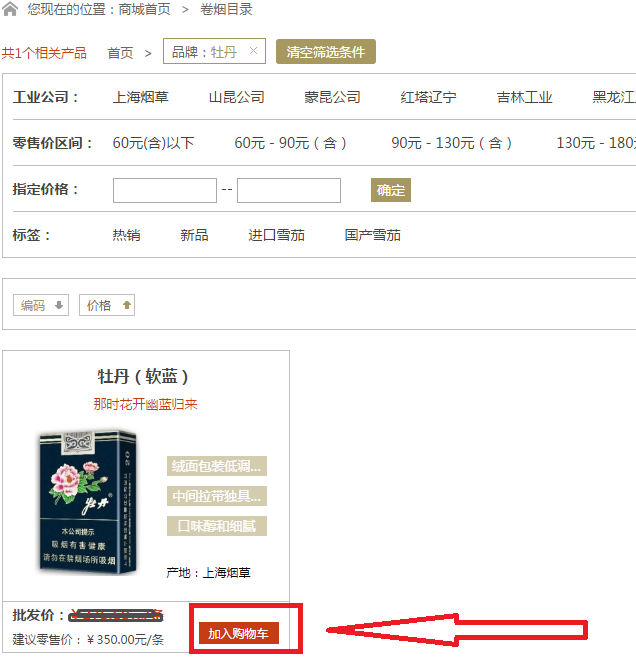Click 共1个相关产品 result count

[44, 53]
